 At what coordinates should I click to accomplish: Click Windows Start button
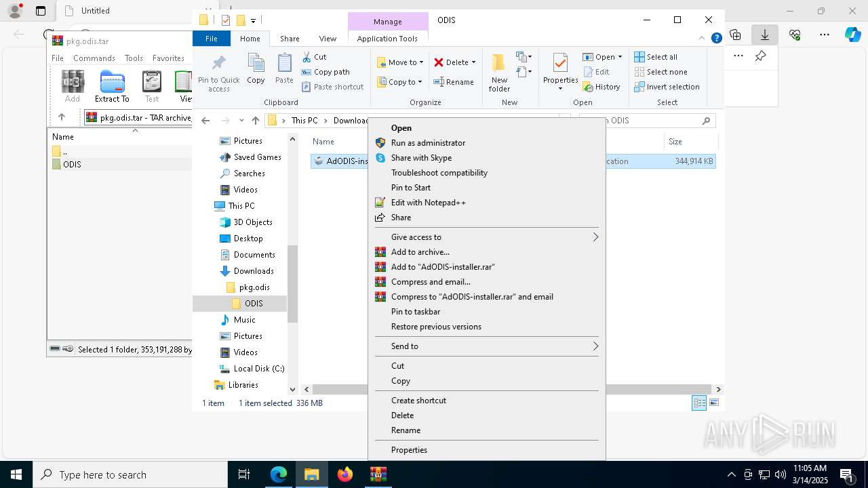[16, 474]
